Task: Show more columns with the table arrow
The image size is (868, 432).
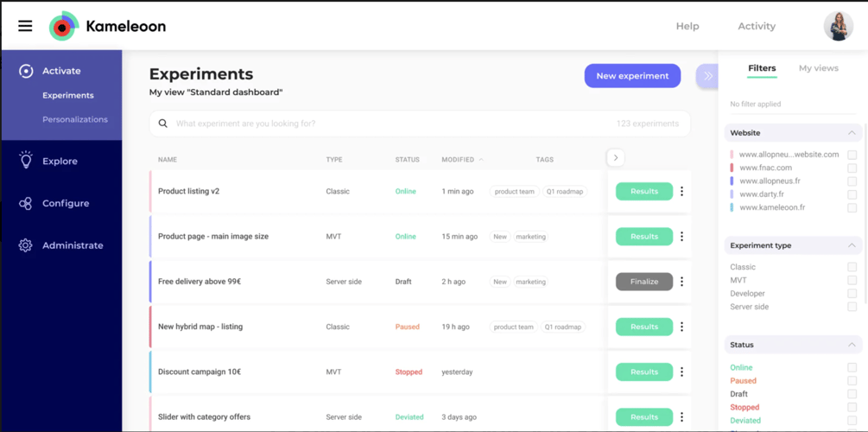Action: pos(616,158)
